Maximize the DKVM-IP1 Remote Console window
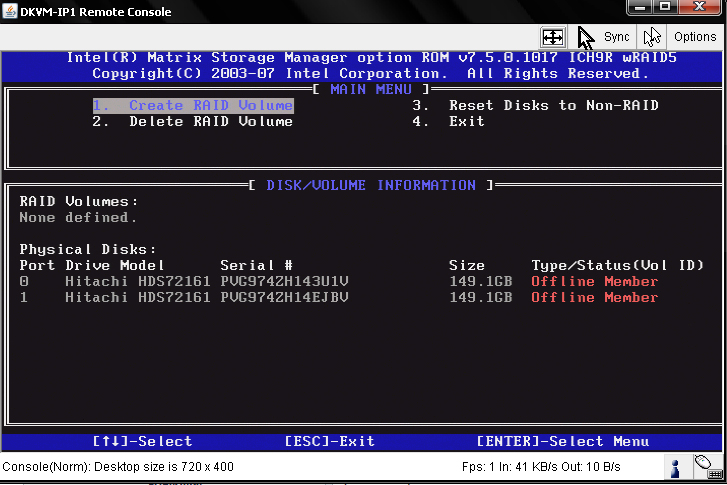This screenshot has height=485, width=727. click(665, 9)
